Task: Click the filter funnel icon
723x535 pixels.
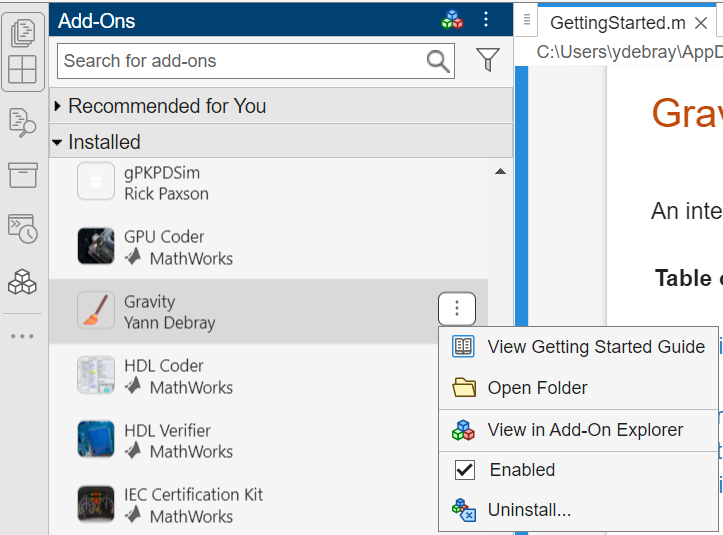Action: coord(487,61)
